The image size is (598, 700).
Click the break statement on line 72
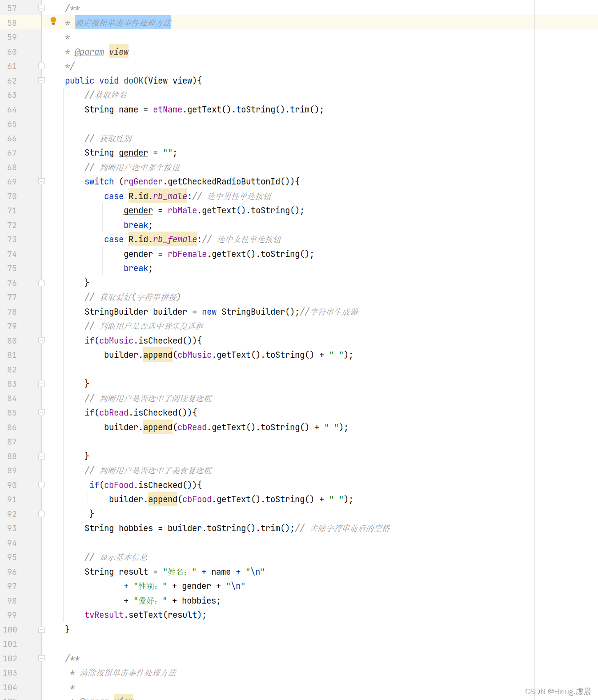coord(138,225)
